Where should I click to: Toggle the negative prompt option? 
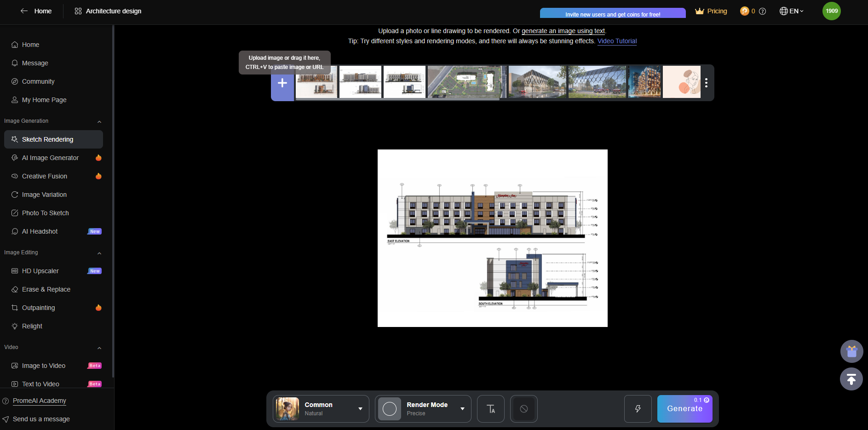point(523,408)
